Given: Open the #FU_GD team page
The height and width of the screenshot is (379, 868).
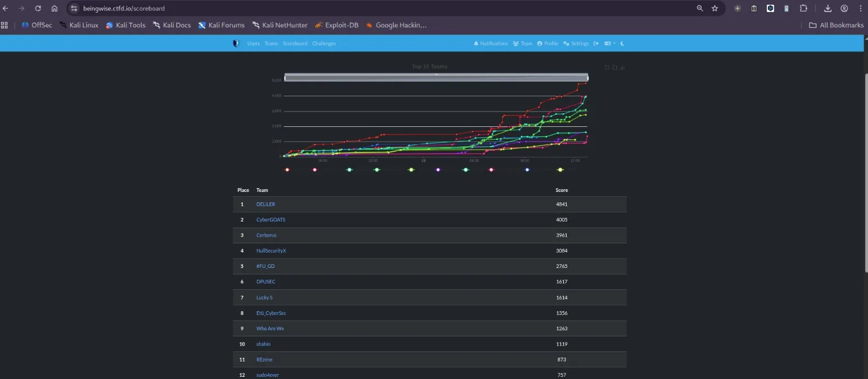Looking at the screenshot, I should (265, 266).
